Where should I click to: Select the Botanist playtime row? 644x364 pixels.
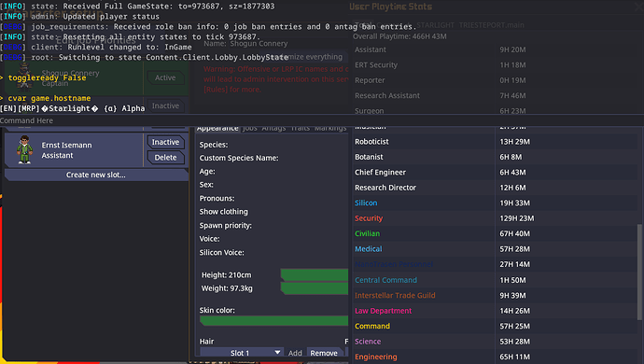point(494,157)
